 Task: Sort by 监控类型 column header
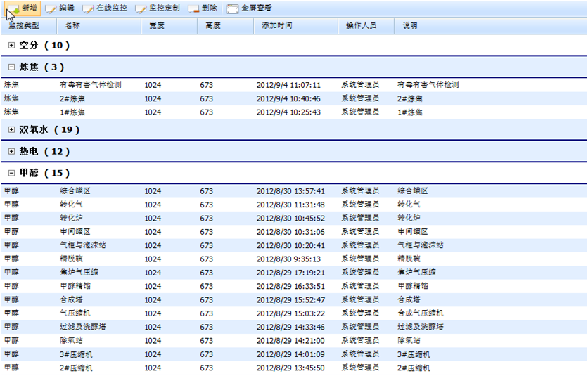[23, 26]
